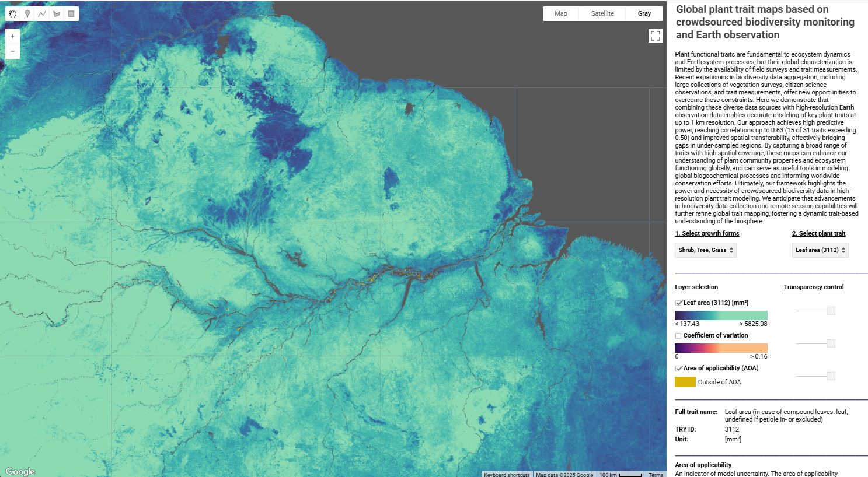Select the place marker tool

tap(27, 13)
